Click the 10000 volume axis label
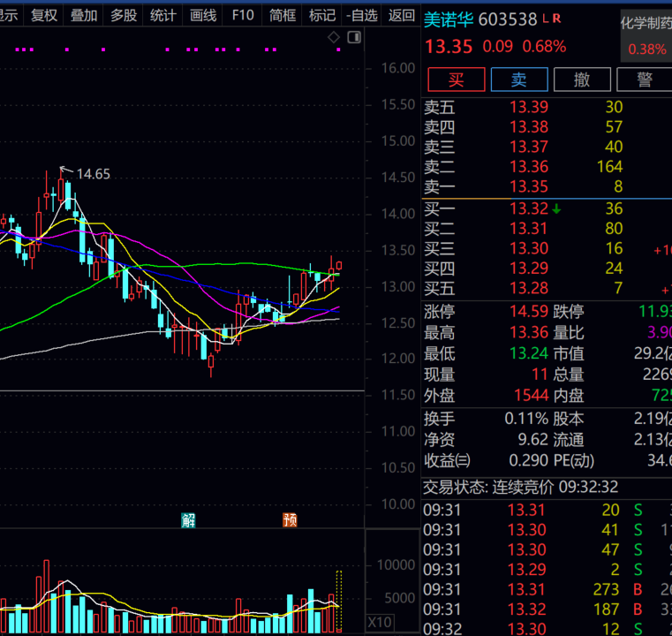 tap(396, 564)
